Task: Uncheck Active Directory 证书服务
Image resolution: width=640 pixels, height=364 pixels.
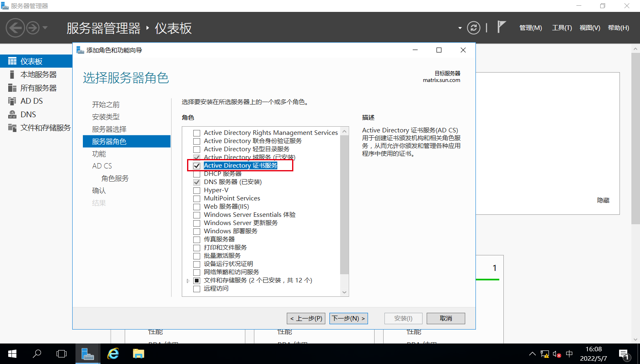Action: coord(197,166)
